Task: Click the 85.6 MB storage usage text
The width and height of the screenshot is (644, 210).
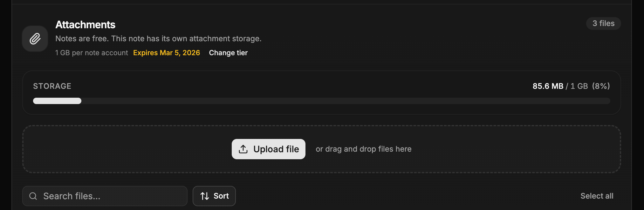Action: click(x=548, y=86)
